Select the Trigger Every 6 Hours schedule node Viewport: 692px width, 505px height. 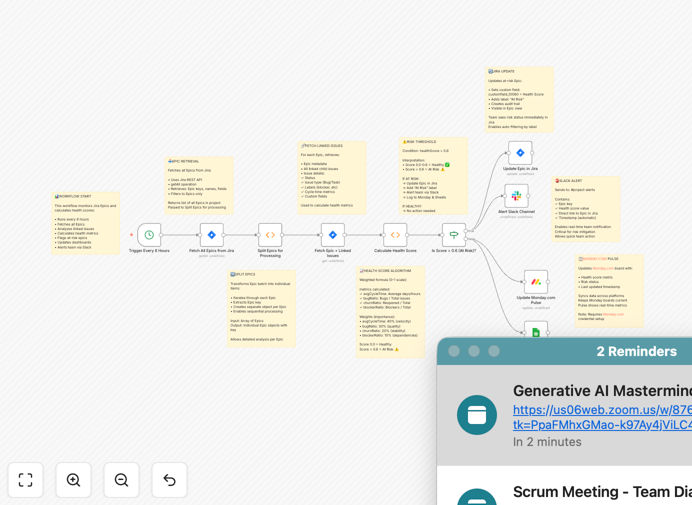click(x=149, y=235)
